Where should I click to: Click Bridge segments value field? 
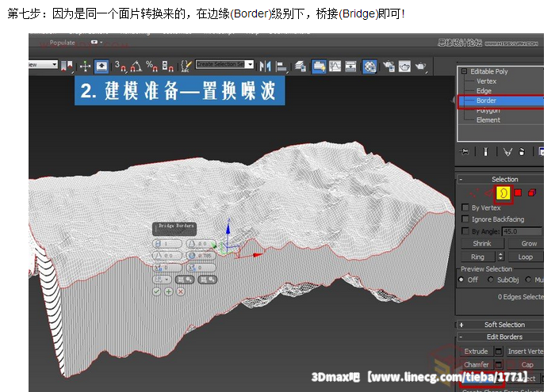click(167, 244)
